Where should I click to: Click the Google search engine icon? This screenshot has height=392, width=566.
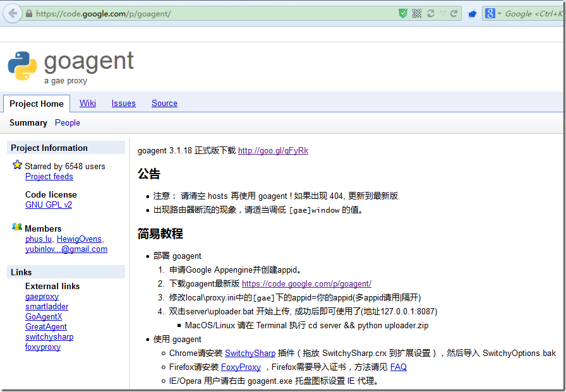tap(490, 13)
